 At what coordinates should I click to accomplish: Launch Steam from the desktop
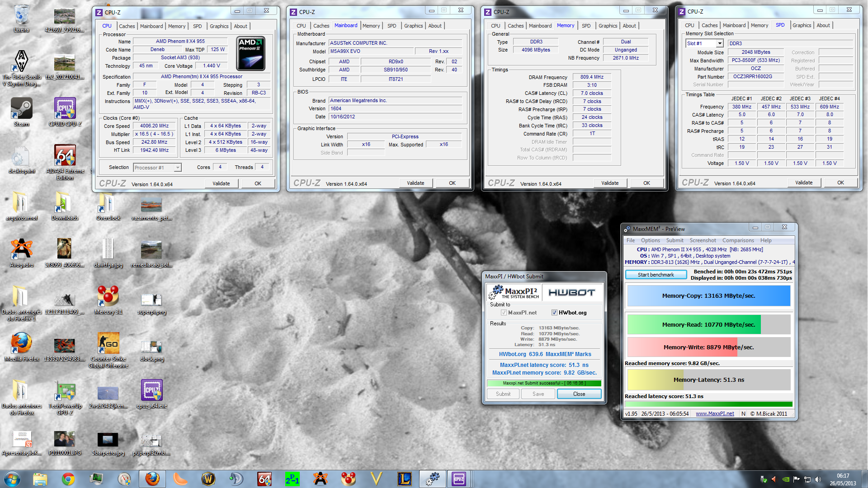[x=21, y=112]
